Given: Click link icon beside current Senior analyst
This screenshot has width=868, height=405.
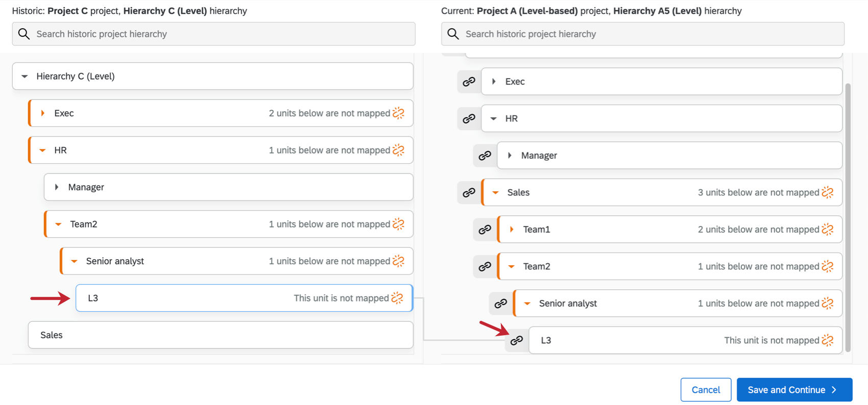Looking at the screenshot, I should (500, 303).
